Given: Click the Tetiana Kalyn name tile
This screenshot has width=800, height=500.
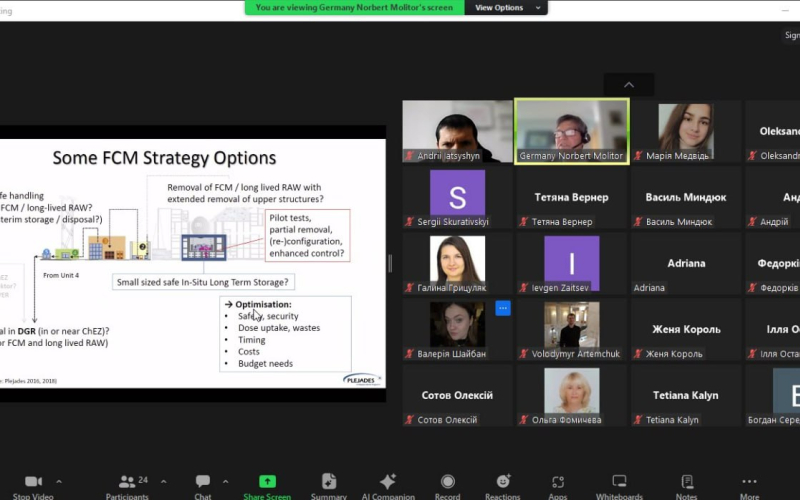Looking at the screenshot, I should click(686, 395).
